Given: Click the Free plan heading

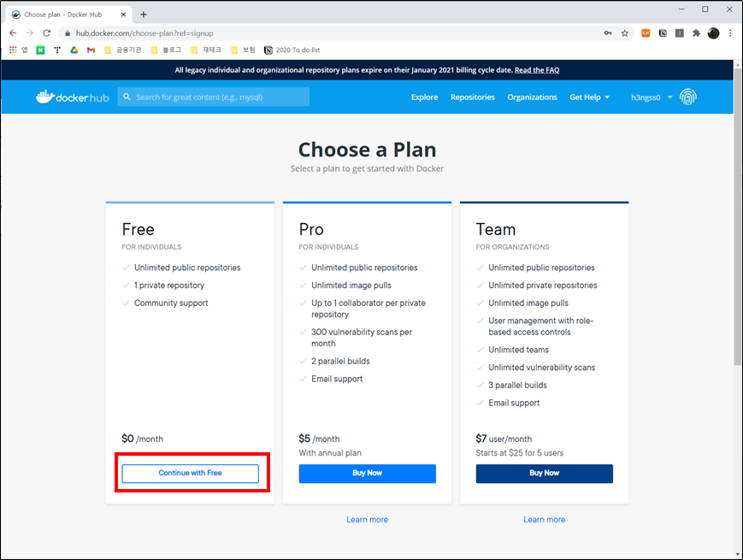Looking at the screenshot, I should [138, 229].
